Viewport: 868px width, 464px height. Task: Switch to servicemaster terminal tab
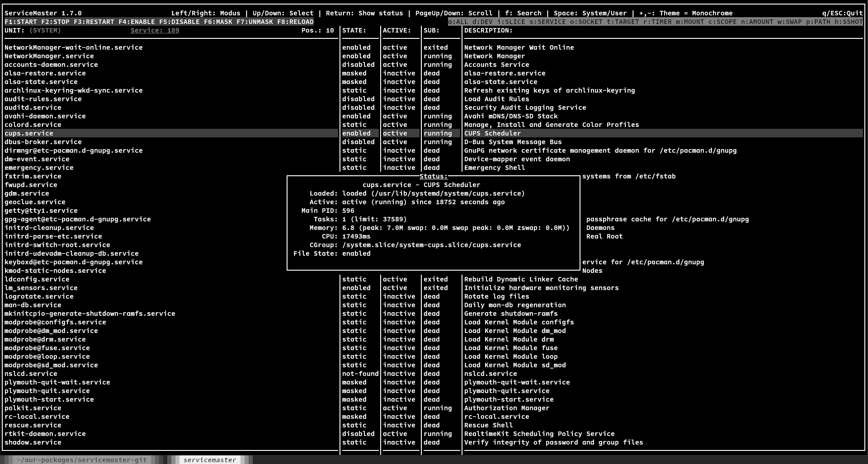coord(210,459)
